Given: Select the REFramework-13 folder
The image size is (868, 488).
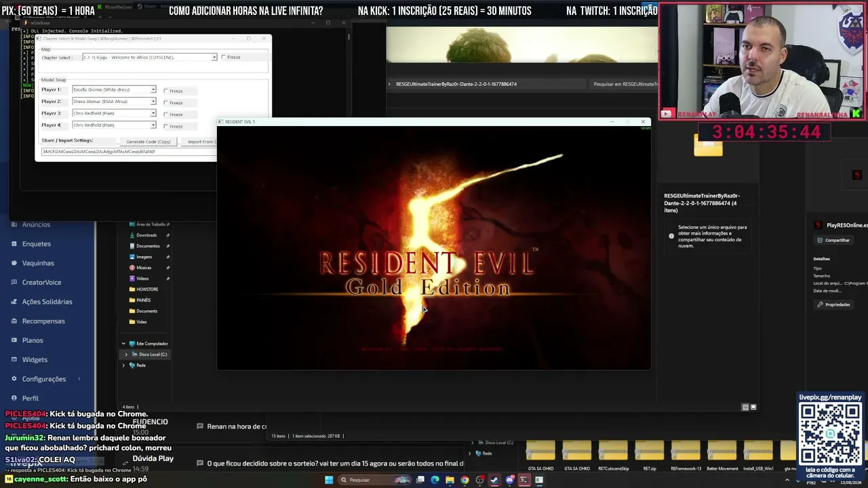Looking at the screenshot, I should pyautogui.click(x=686, y=454).
